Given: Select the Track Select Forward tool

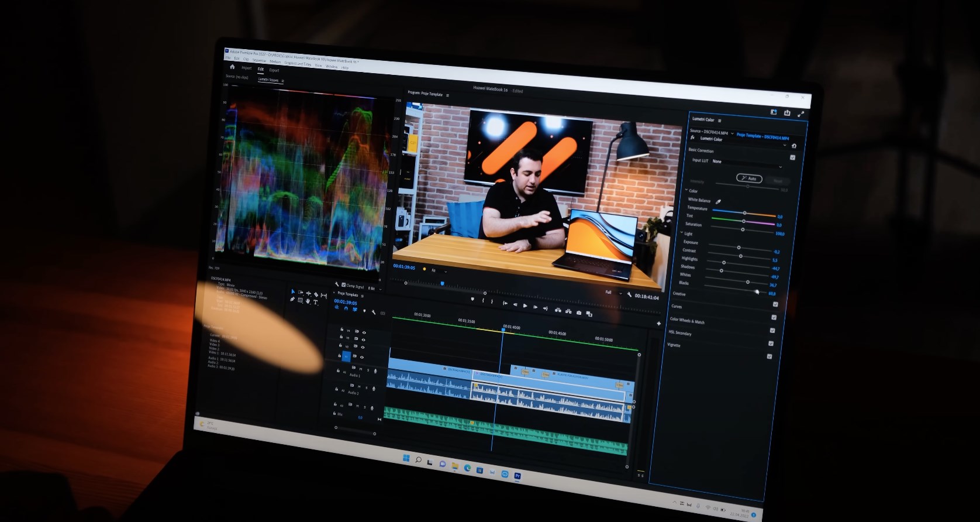Looking at the screenshot, I should [301, 293].
